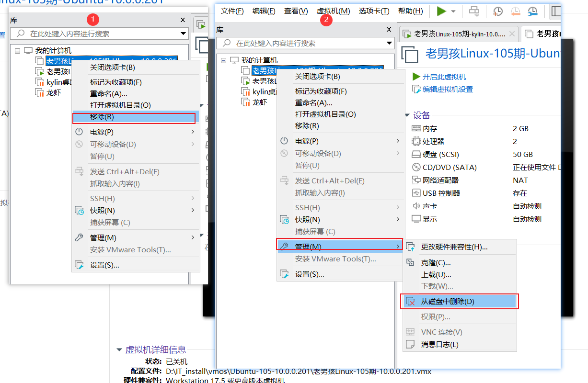Open the 帮助(H) menu
Image resolution: width=588 pixels, height=383 pixels.
tap(411, 11)
